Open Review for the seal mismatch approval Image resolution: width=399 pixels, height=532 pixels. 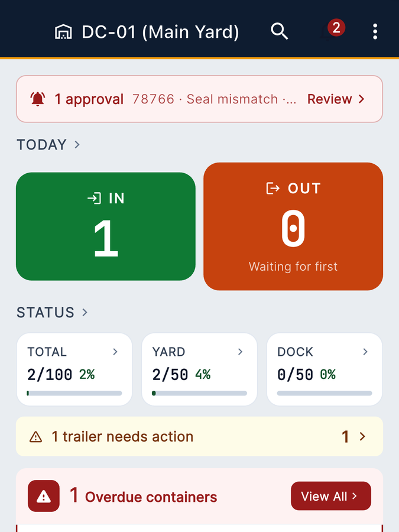336,99
